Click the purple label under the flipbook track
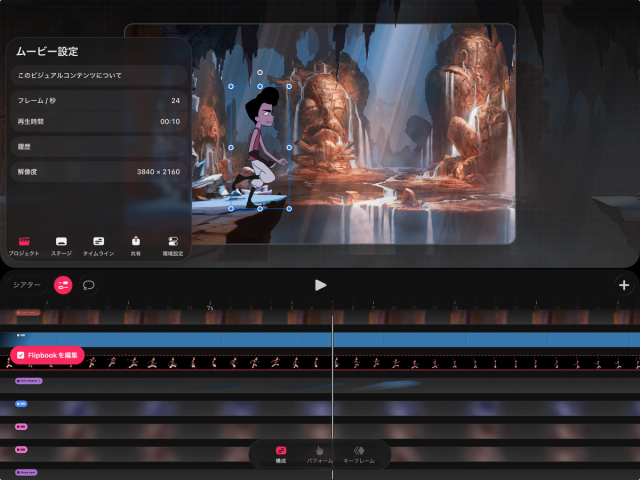This screenshot has width=640, height=480. (x=29, y=381)
